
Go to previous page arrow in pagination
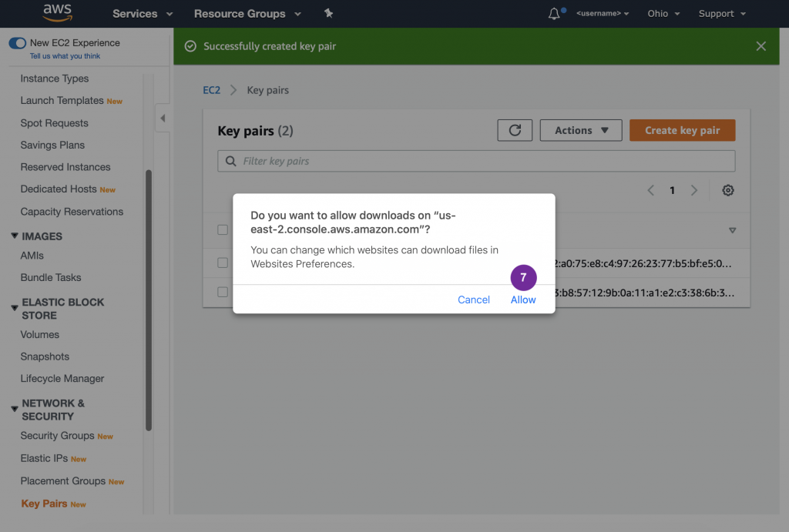tap(651, 190)
